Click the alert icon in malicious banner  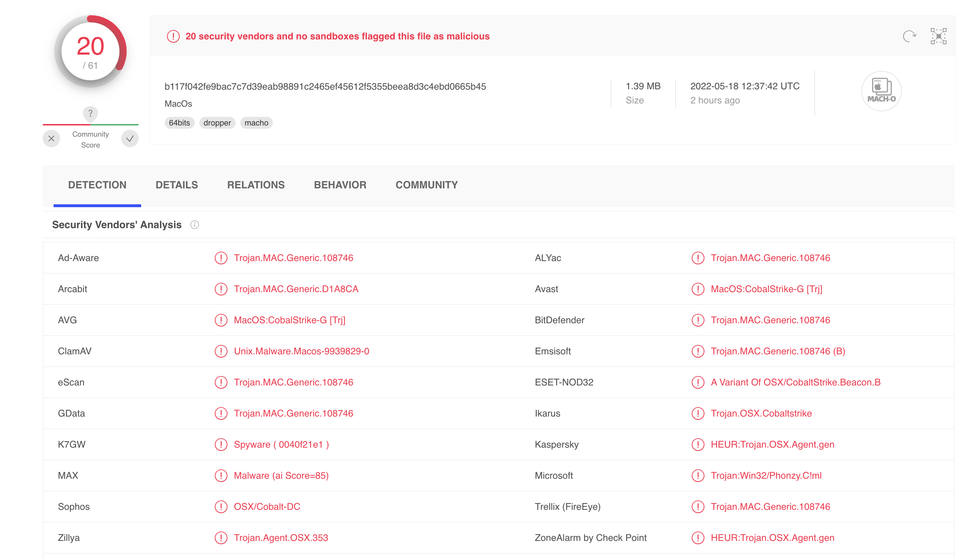(173, 36)
